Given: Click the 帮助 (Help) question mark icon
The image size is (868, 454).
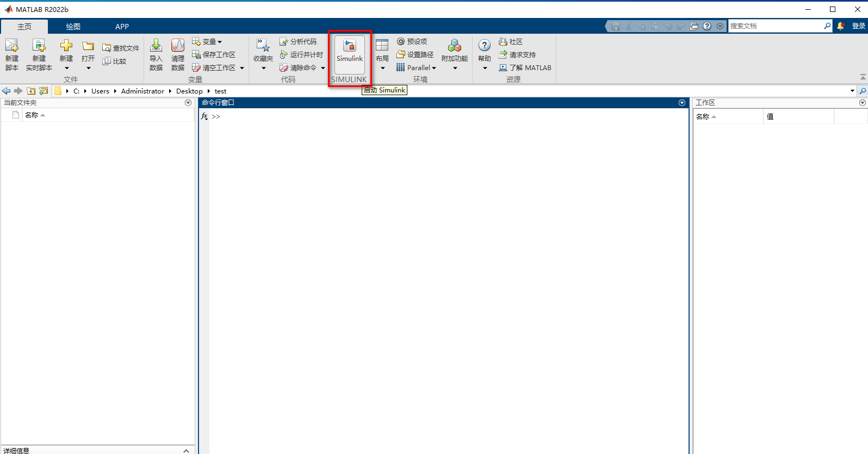Looking at the screenshot, I should [485, 46].
